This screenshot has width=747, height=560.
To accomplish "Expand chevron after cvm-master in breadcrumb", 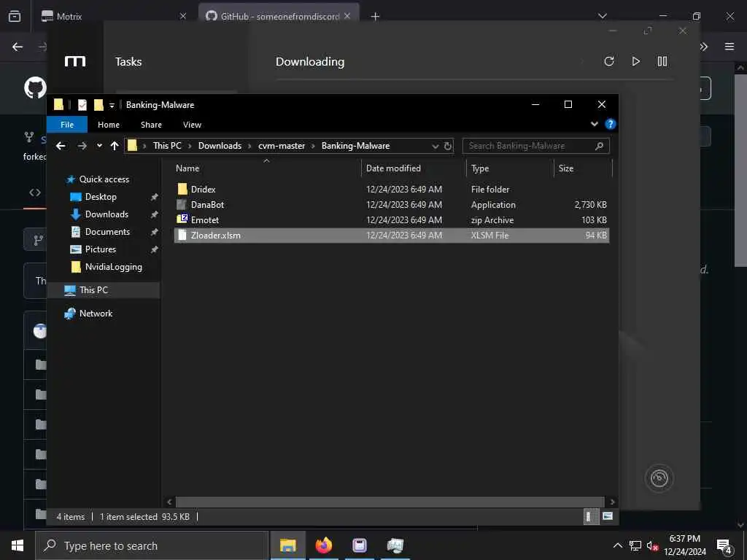I will (313, 146).
